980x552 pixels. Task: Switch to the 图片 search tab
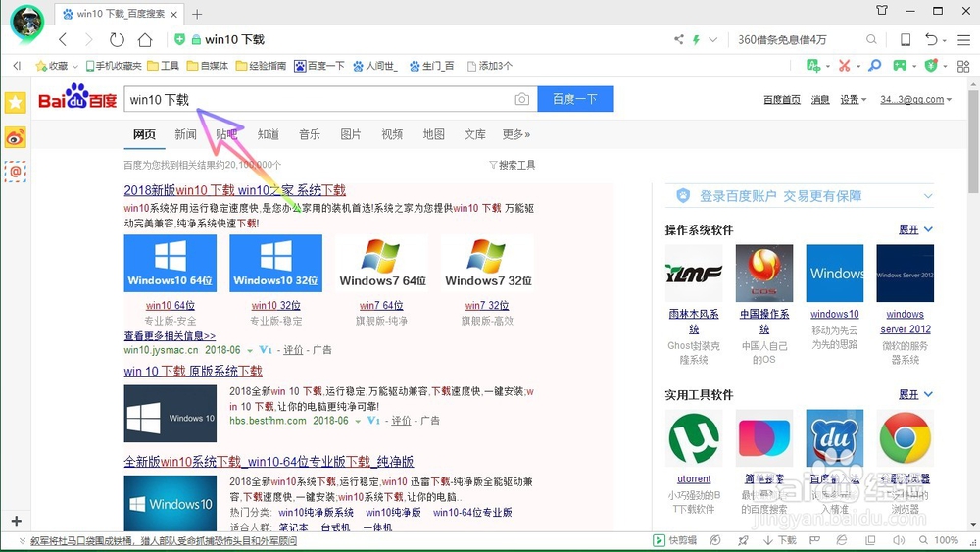tap(351, 134)
